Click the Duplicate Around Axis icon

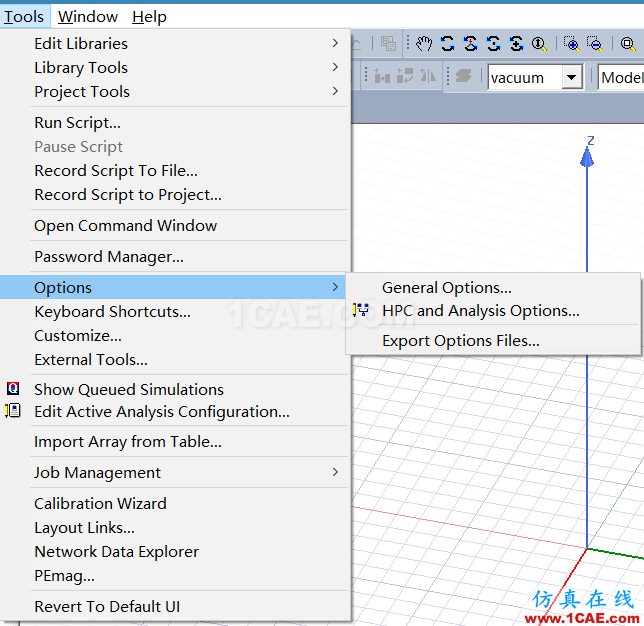[x=405, y=76]
